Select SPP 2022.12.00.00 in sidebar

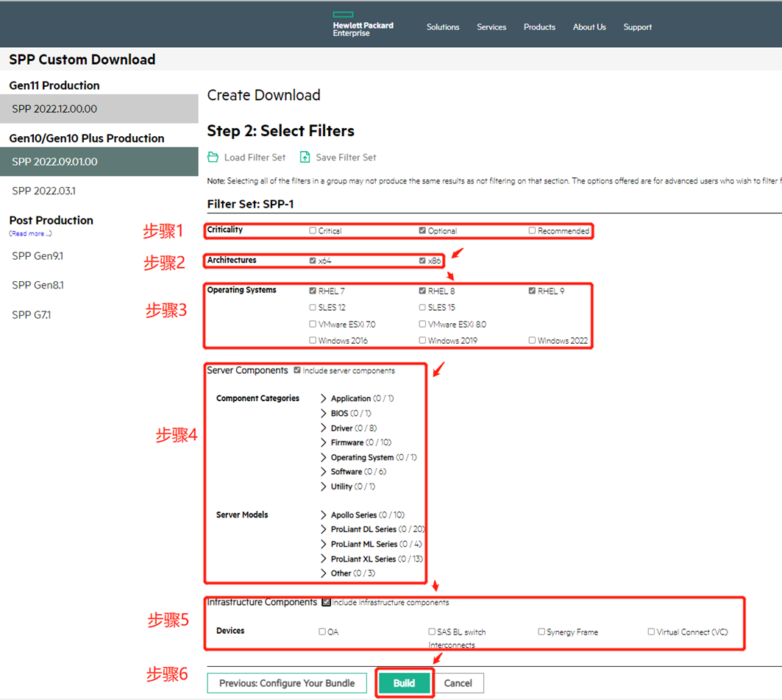point(54,109)
